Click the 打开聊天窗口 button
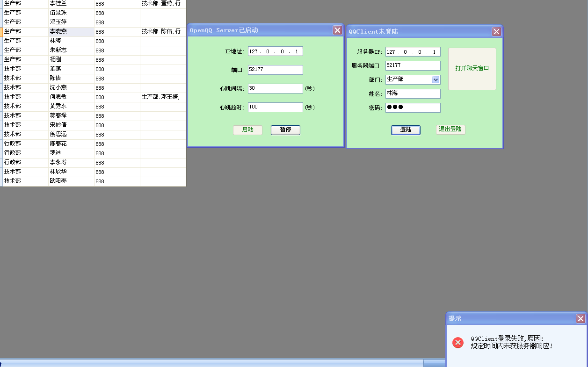The width and height of the screenshot is (588, 367). (x=472, y=69)
